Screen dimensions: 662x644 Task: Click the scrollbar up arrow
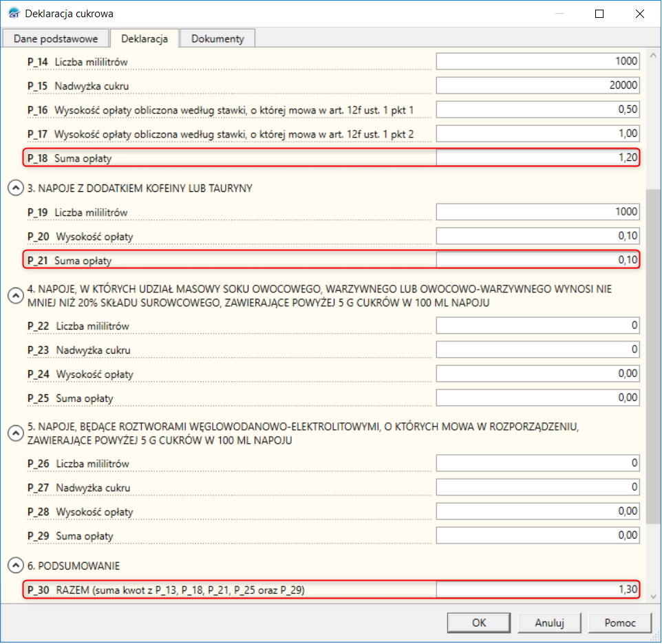[x=653, y=55]
